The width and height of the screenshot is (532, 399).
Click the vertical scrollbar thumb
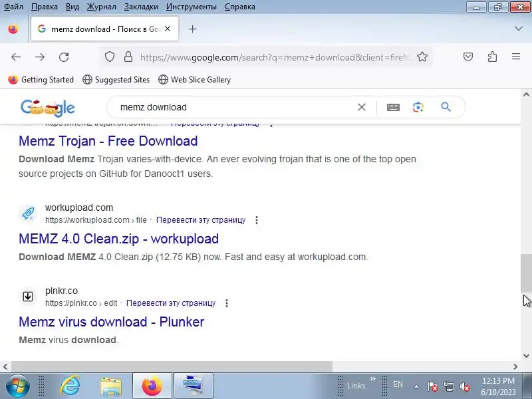(x=526, y=273)
